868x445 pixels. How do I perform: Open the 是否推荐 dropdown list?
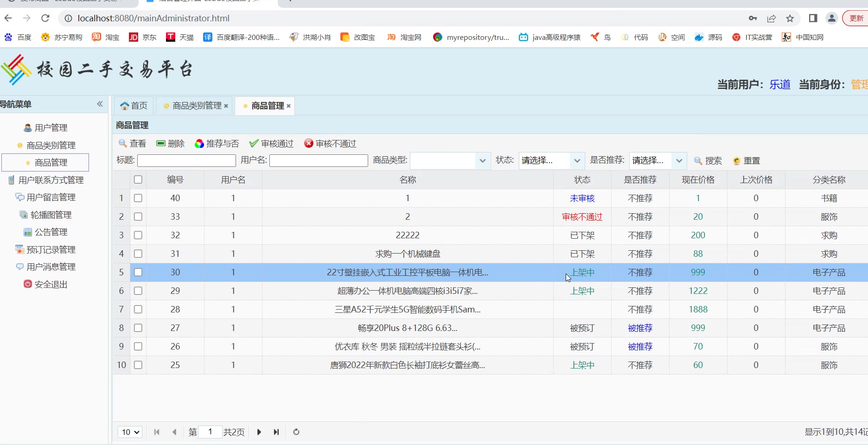click(x=679, y=161)
